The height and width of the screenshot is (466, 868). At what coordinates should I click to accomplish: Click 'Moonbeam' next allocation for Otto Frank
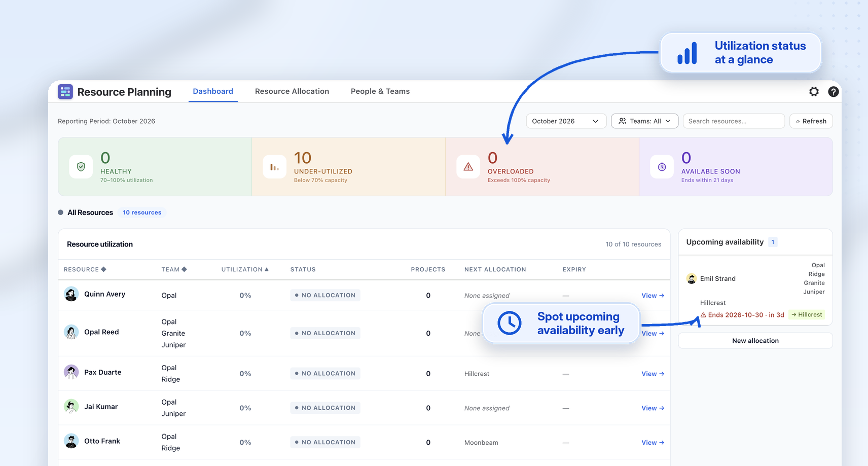coord(481,443)
